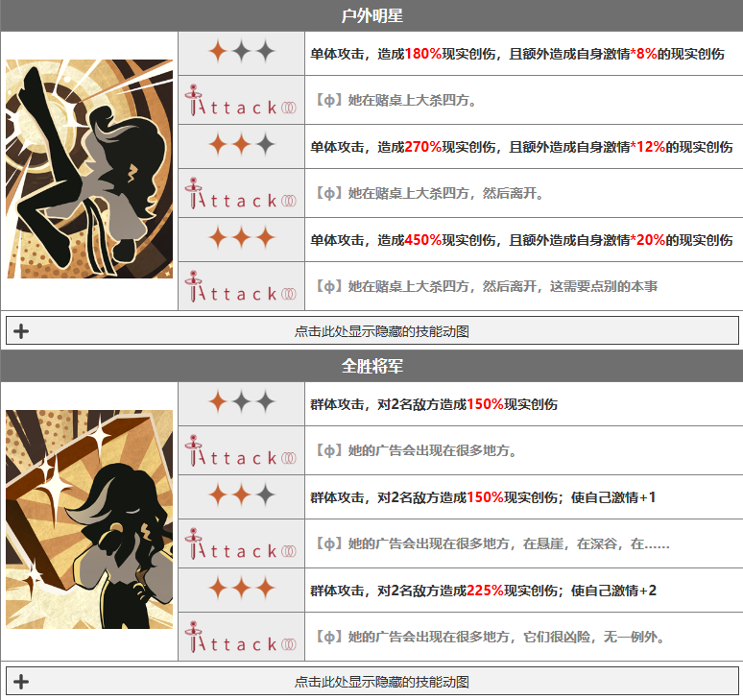743x700 pixels.
Task: Select description ending with 使自己激情+1
Action: click(483, 497)
